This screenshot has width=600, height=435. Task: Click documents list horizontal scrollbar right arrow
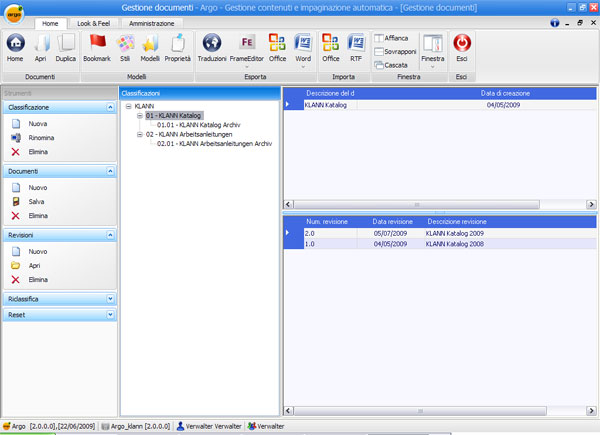click(x=591, y=205)
